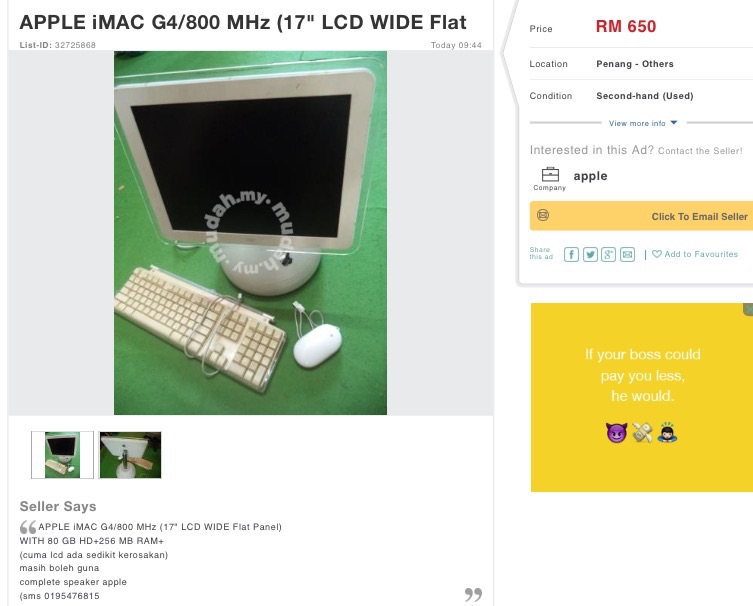Click the View more info arrow
The height and width of the screenshot is (606, 753).
[x=674, y=123]
